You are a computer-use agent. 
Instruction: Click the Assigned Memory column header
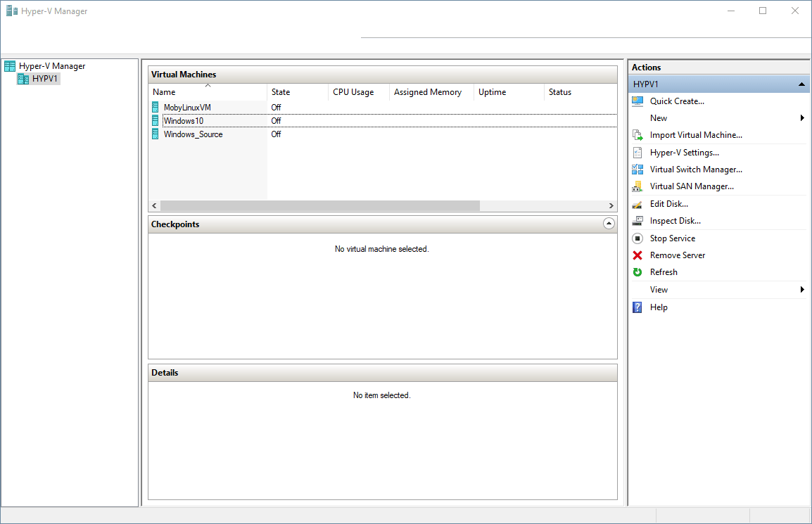click(431, 92)
